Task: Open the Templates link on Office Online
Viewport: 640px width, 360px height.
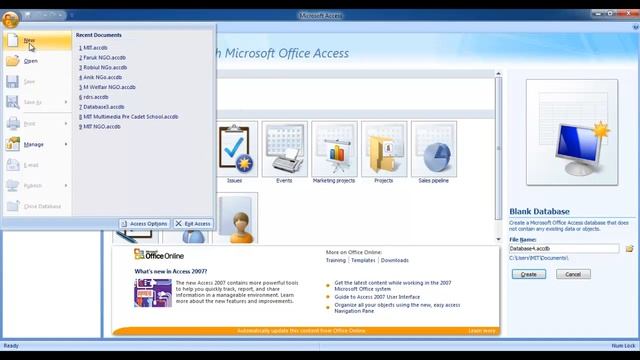Action: click(x=363, y=260)
